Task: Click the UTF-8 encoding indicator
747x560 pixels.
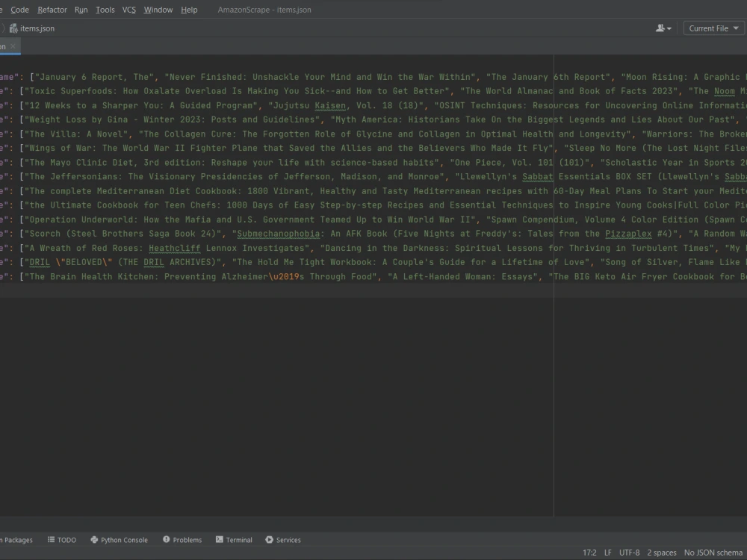Action: click(627, 552)
